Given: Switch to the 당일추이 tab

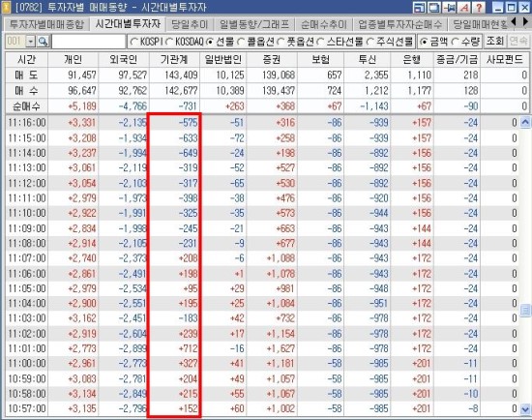Looking at the screenshot, I should coord(190,24).
